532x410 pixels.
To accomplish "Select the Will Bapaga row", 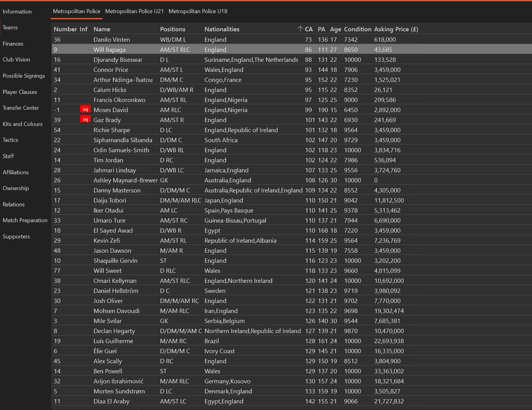I will (x=292, y=49).
